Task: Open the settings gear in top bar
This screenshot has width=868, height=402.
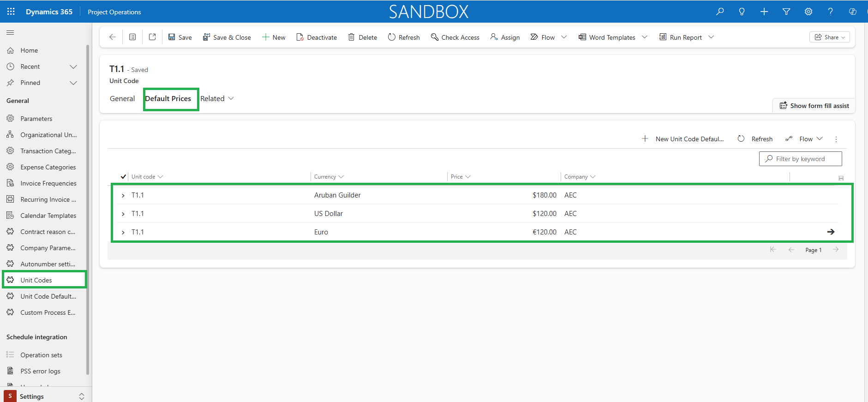Action: point(808,12)
